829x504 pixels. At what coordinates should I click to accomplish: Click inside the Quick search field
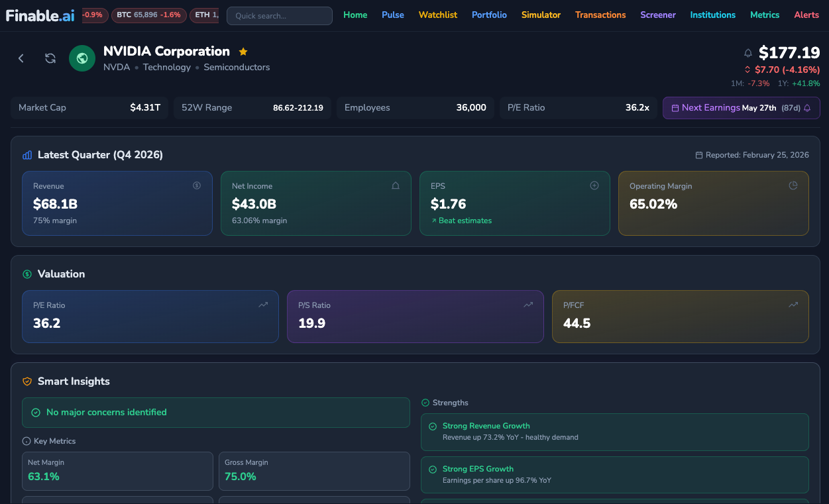tap(279, 16)
